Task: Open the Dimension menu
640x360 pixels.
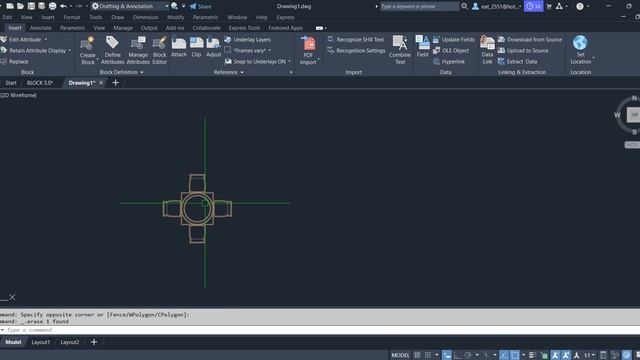Action: 145,17
